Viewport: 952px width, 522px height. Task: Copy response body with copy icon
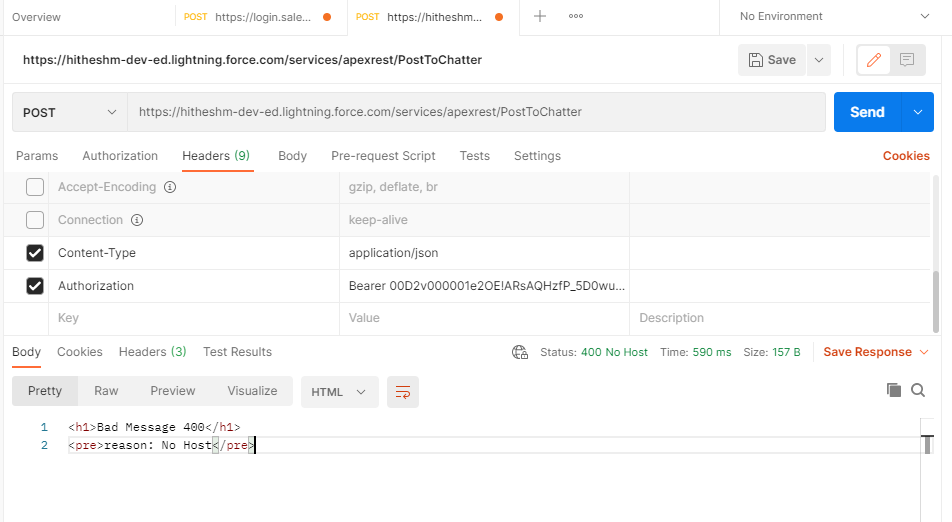(894, 390)
